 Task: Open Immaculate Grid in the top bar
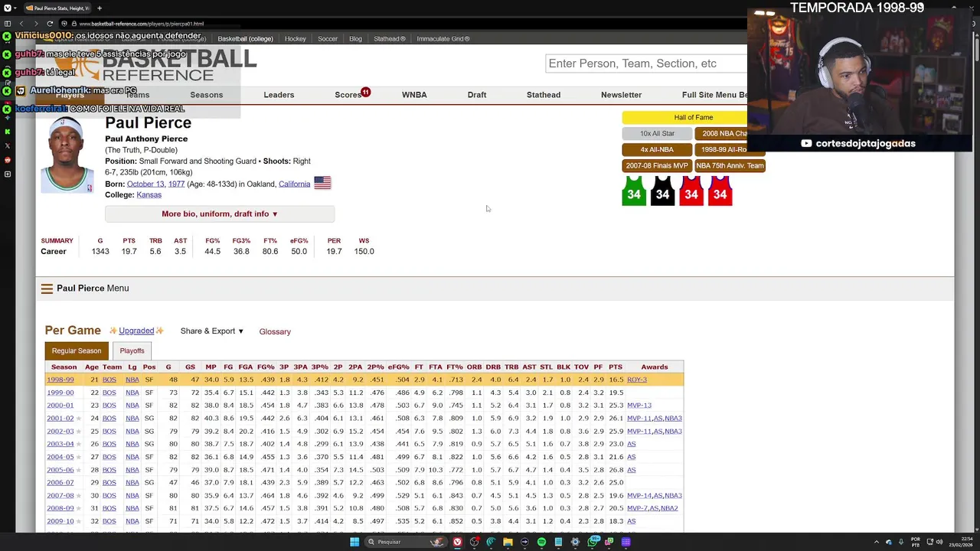click(444, 38)
